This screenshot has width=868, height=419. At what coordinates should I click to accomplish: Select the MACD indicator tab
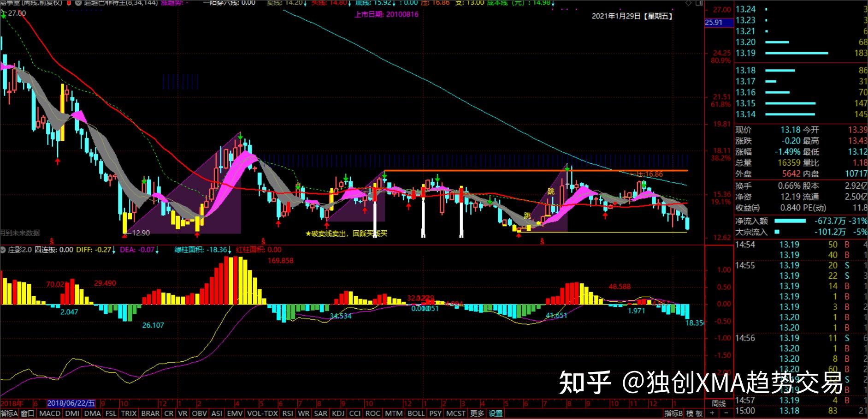coord(50,413)
